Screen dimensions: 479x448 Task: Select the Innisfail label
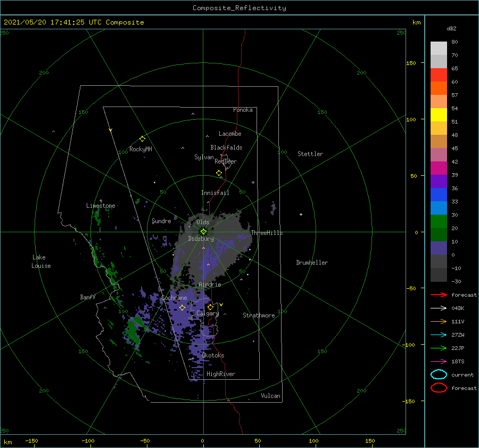click(215, 193)
